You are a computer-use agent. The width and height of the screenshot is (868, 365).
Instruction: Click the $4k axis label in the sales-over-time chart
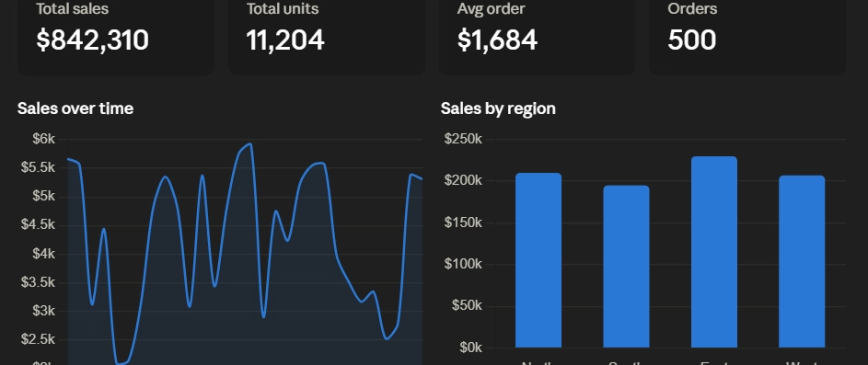44,253
